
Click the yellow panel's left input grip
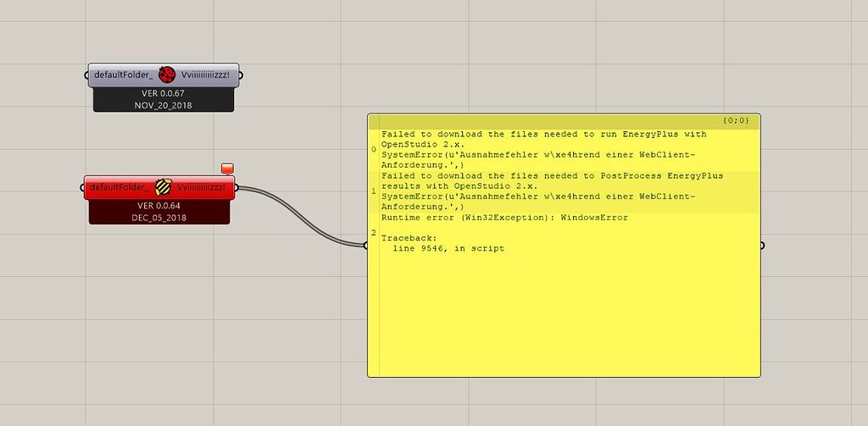click(x=366, y=246)
